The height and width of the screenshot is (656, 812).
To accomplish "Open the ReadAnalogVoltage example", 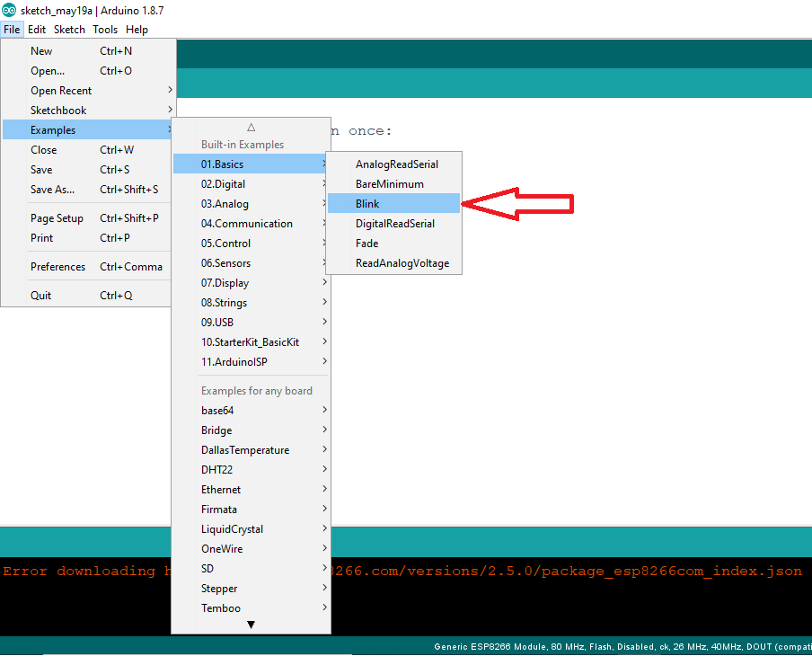I will point(402,263).
